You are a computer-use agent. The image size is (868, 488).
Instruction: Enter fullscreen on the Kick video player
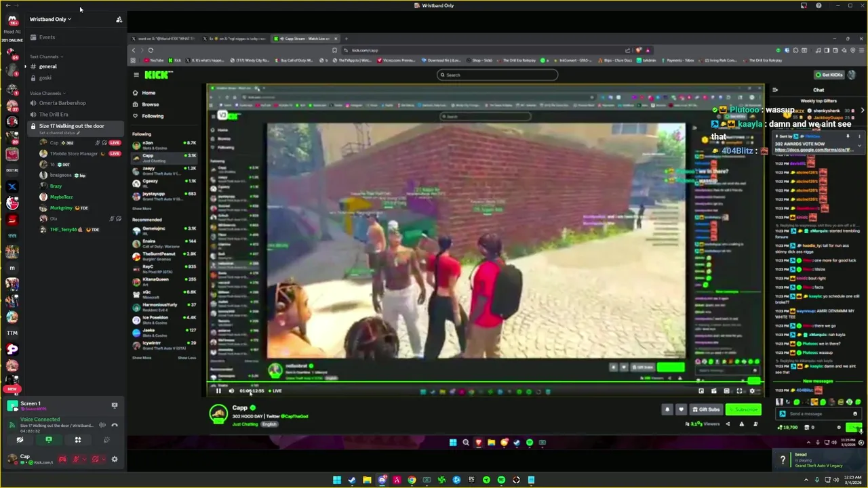739,391
